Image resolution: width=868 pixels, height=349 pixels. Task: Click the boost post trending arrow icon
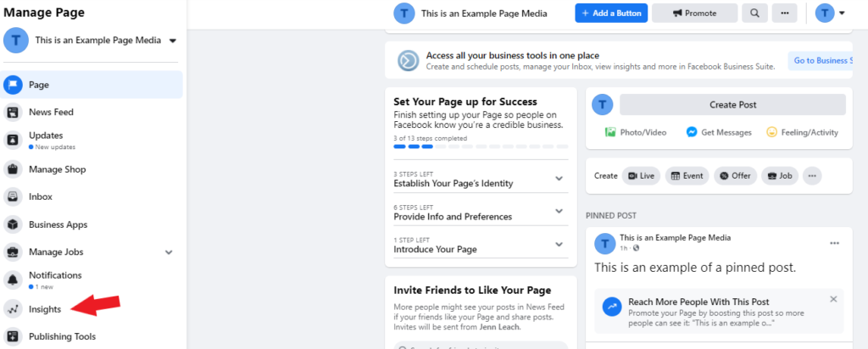coord(612,307)
